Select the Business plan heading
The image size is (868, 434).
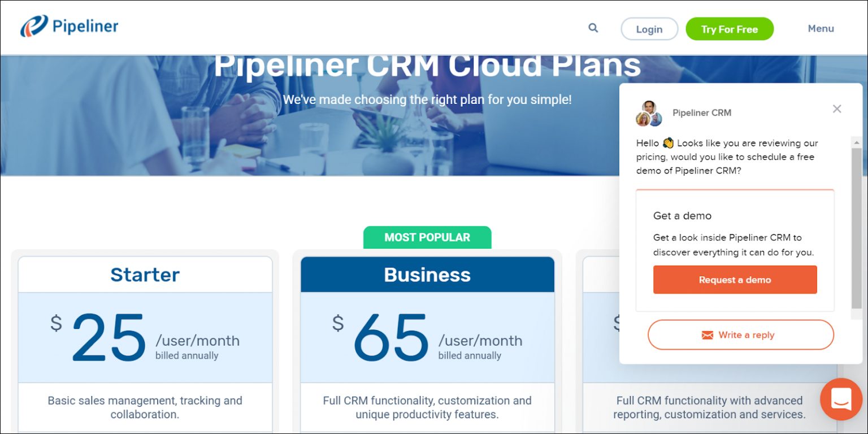[x=427, y=275]
